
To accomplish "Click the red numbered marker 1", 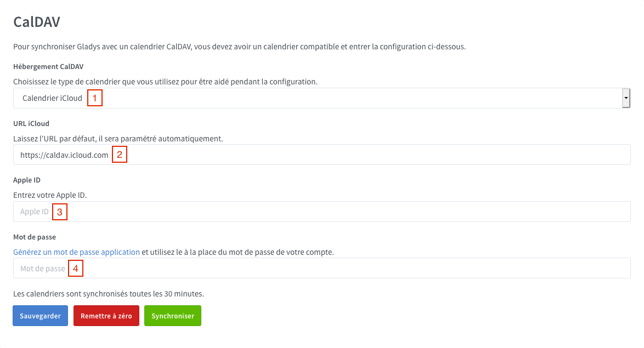I will pyautogui.click(x=95, y=99).
